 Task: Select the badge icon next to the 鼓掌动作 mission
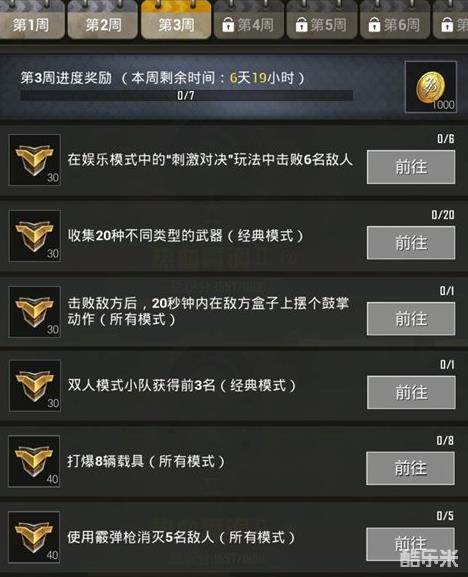pos(35,312)
